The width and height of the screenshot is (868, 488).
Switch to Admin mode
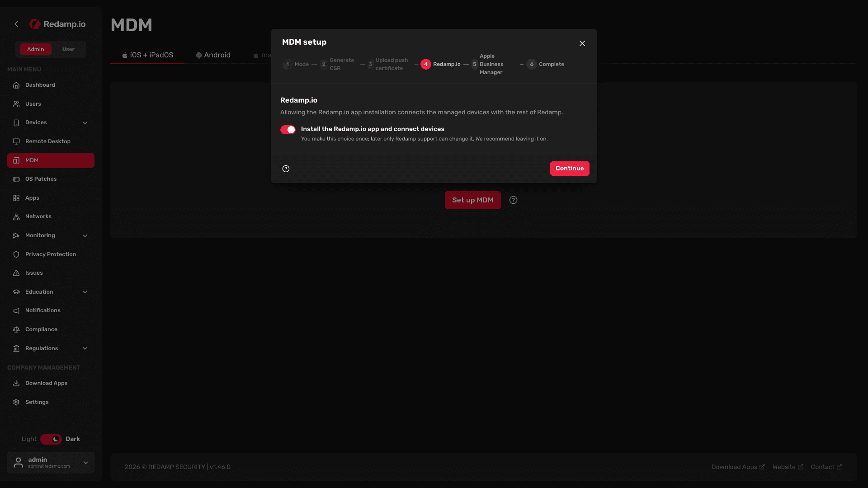tap(35, 49)
